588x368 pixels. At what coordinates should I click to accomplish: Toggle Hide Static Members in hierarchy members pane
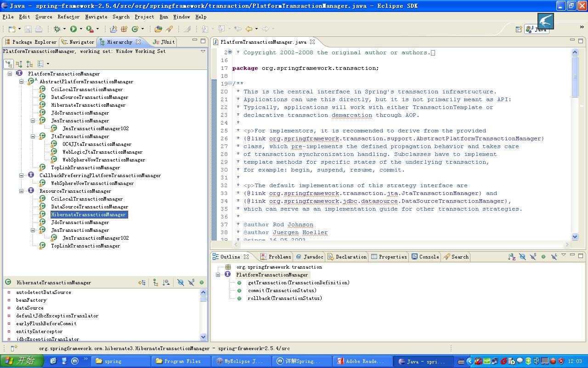[x=191, y=282]
